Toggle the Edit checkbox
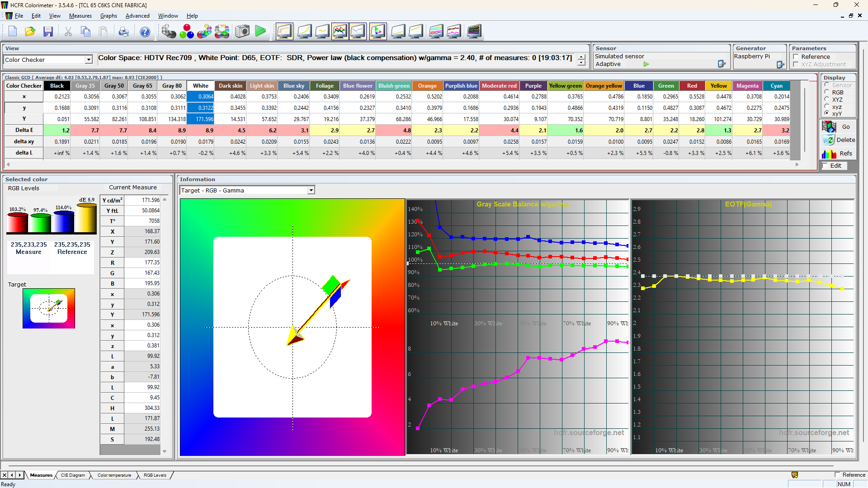The height and width of the screenshot is (488, 868). [826, 166]
